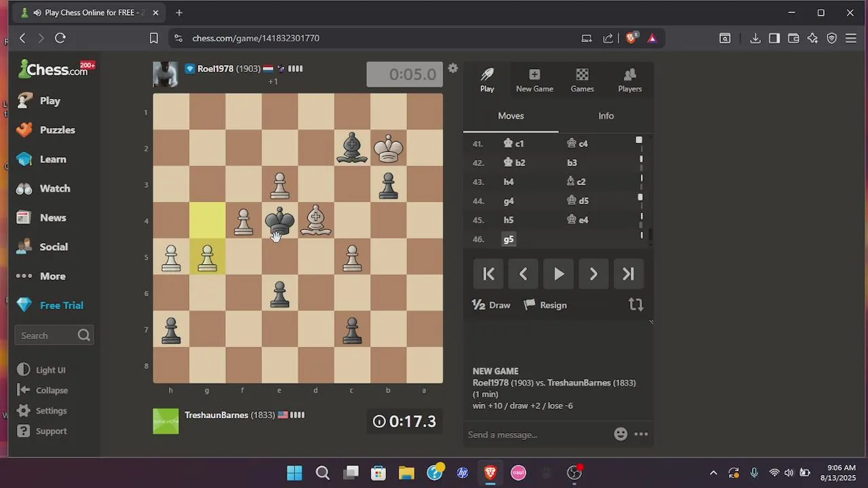This screenshot has width=868, height=488.
Task: Open a new browser tab
Action: coord(179,12)
